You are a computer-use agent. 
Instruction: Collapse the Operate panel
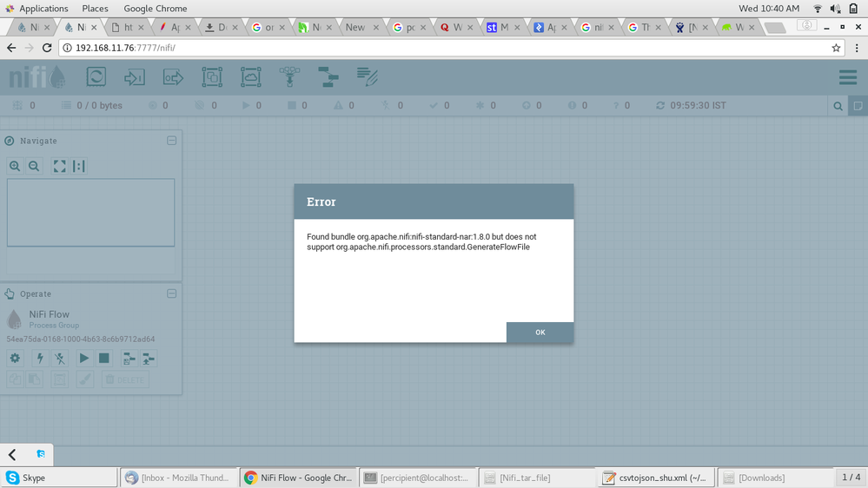[x=172, y=293]
